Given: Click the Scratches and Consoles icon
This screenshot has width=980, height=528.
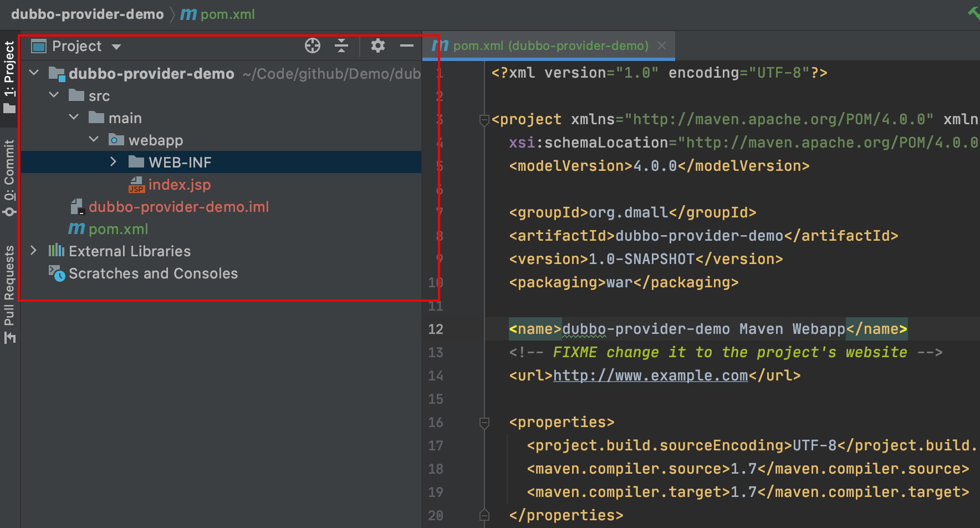Looking at the screenshot, I should pyautogui.click(x=57, y=273).
